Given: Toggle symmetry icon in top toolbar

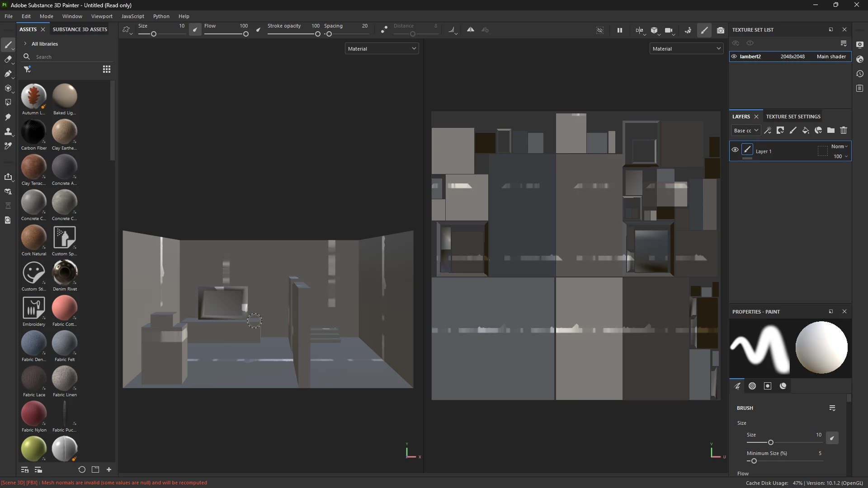Looking at the screenshot, I should tap(471, 30).
